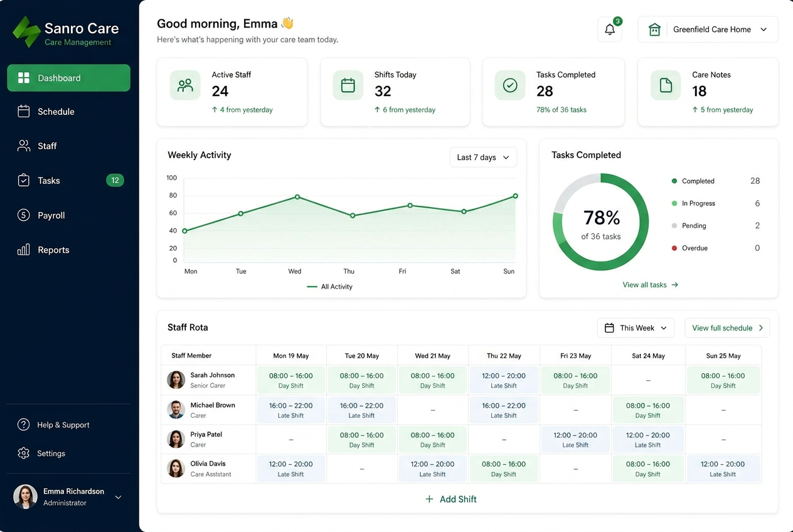Click the plus icon beside Add Shift
The height and width of the screenshot is (532, 793).
(x=429, y=499)
